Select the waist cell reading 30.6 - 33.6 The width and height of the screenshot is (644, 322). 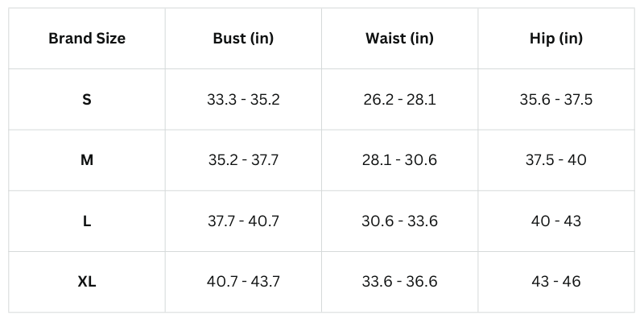(x=399, y=221)
